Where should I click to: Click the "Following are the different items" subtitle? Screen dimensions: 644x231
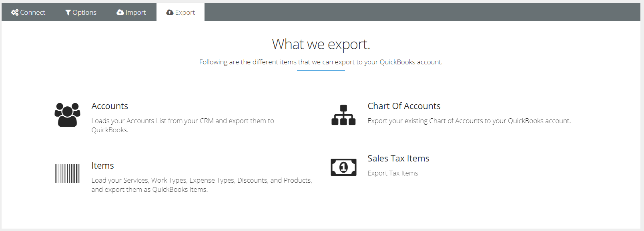click(321, 62)
